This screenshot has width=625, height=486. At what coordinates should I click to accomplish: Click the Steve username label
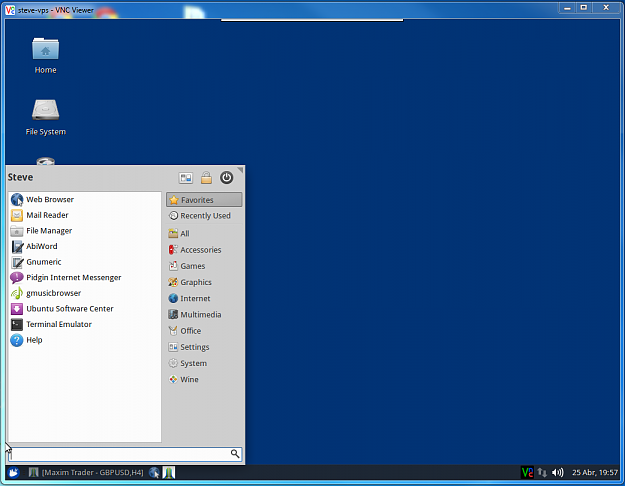pos(20,177)
